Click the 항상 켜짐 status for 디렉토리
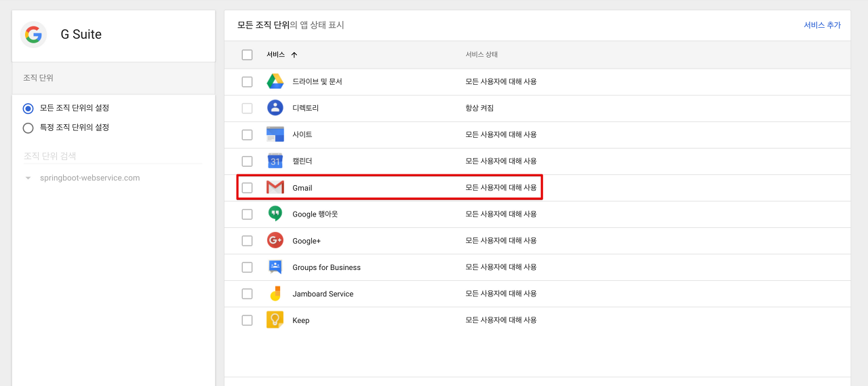 tap(479, 108)
